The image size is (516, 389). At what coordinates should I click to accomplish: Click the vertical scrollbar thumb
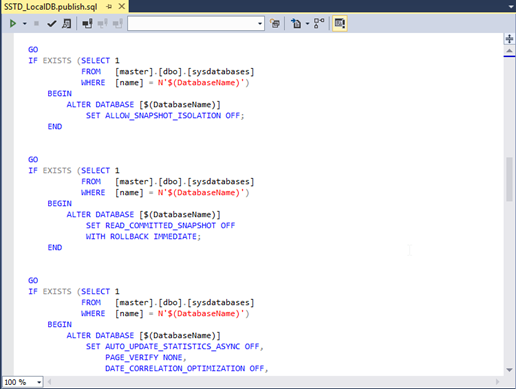(x=509, y=179)
